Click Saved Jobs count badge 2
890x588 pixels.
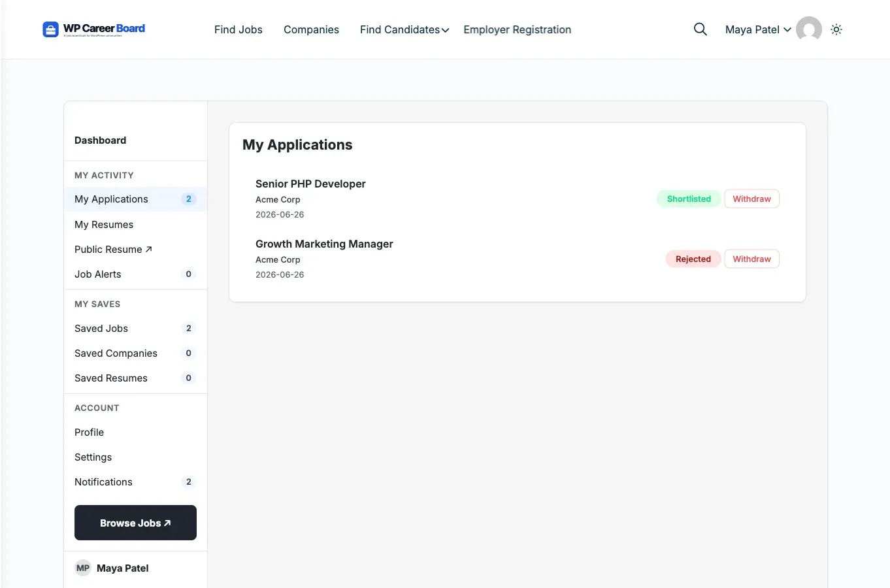click(189, 329)
